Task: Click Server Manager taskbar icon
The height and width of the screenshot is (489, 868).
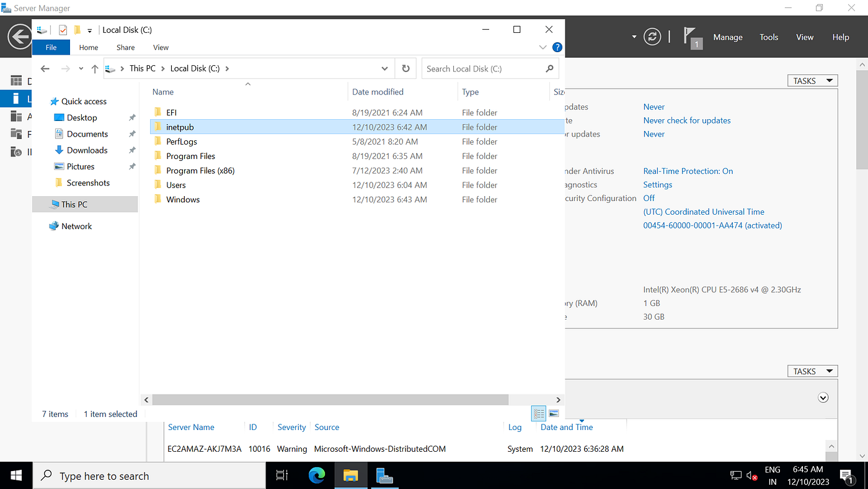Action: [x=384, y=476]
